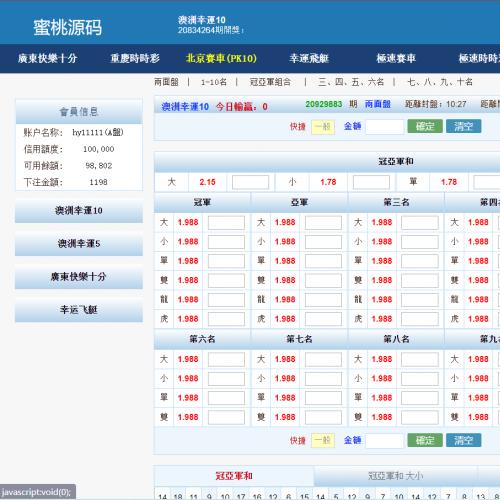Click the green 確定 button above 冠亞軍和

pyautogui.click(x=425, y=126)
